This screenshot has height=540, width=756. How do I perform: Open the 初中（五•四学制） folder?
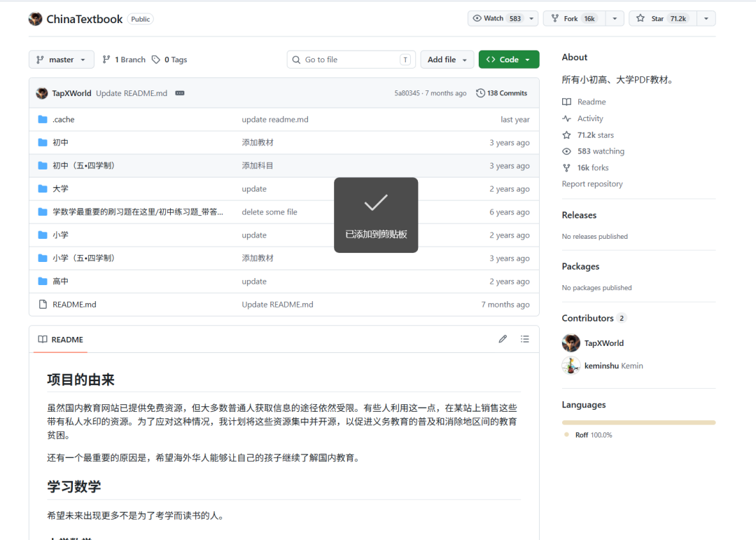click(83, 165)
